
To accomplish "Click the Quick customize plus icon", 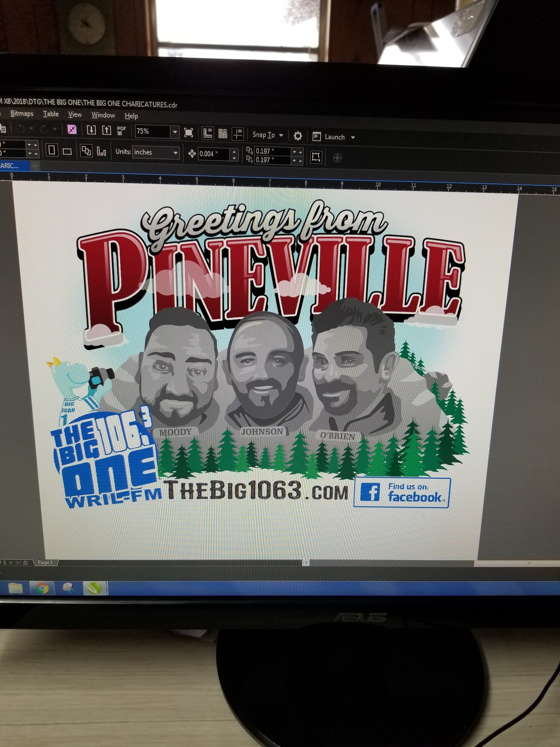I will click(337, 158).
